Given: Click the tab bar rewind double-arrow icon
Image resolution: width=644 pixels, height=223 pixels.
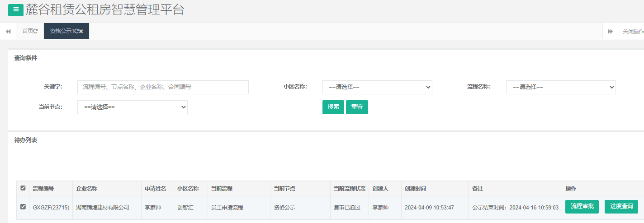Looking at the screenshot, I should click(8, 31).
